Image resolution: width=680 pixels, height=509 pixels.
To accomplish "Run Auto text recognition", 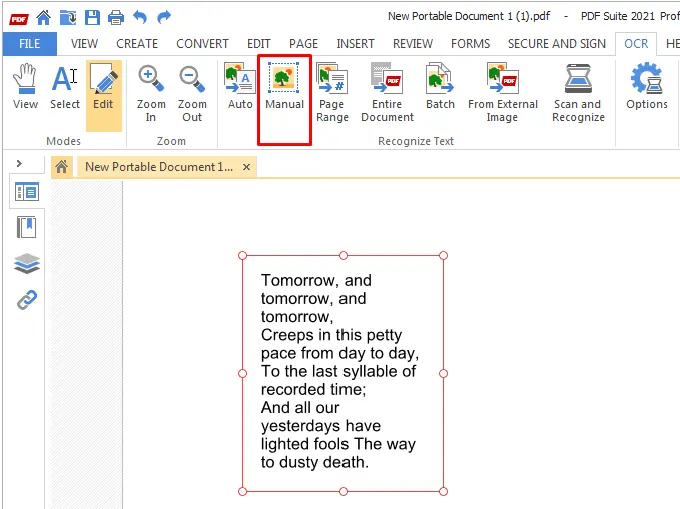I will point(240,87).
